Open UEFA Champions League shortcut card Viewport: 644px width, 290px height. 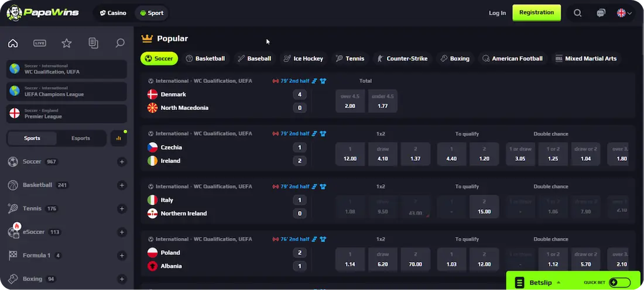point(67,91)
